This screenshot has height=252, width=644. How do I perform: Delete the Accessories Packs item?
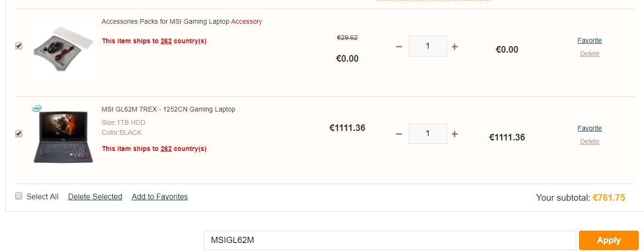pos(589,54)
